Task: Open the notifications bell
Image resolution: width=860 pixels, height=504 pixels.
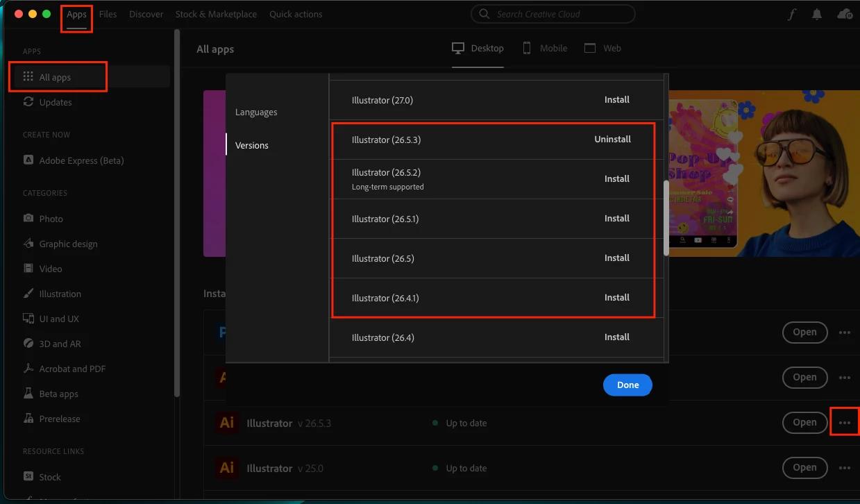Action: [x=817, y=14]
